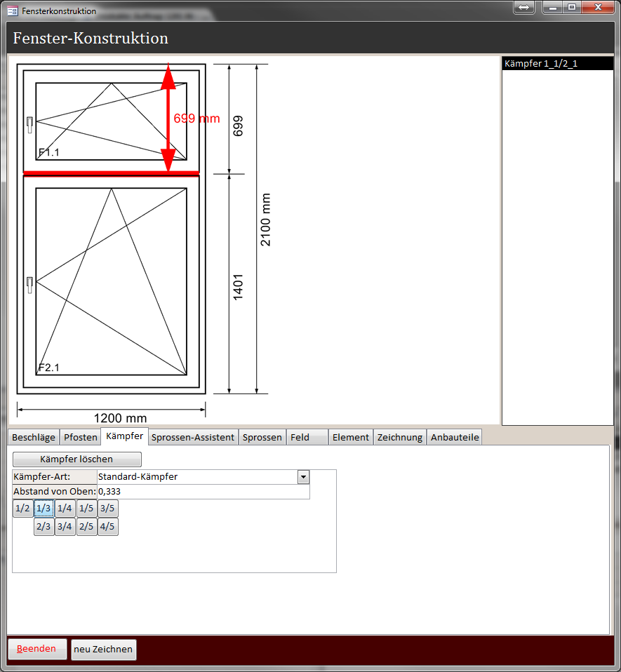Select the Kämpfer tab
This screenshot has width=621, height=672.
click(x=124, y=436)
